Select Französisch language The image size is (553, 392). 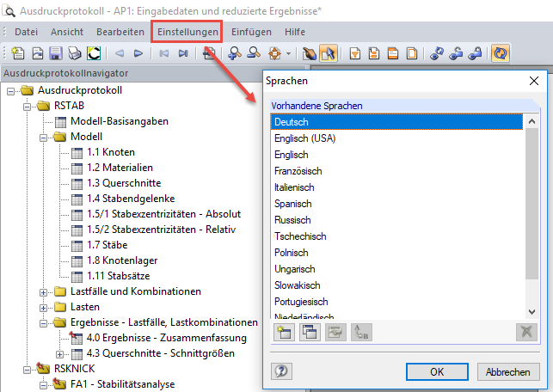[396, 171]
